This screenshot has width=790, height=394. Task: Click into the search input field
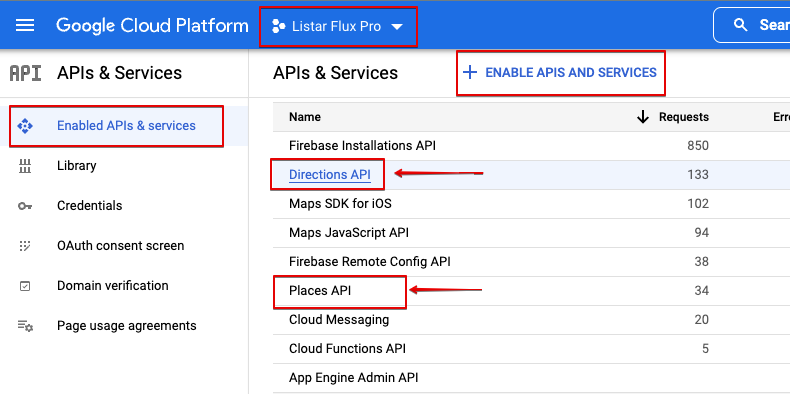point(752,25)
